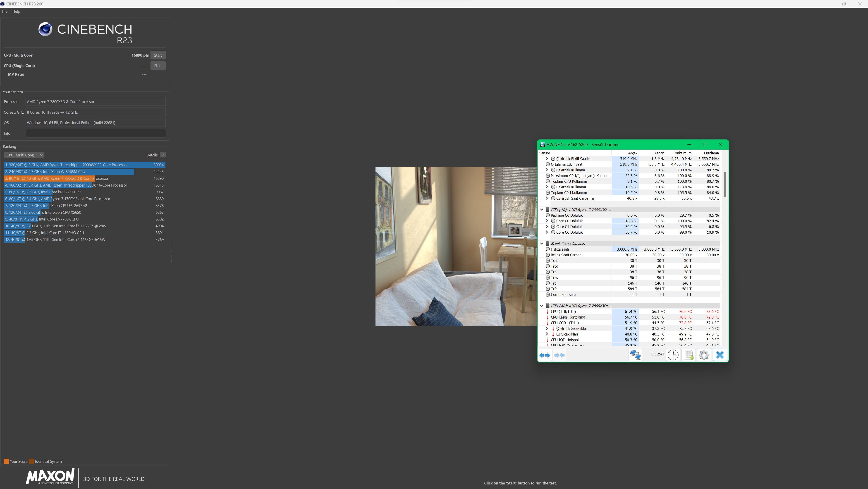
Task: Click blue X to close HWiNFO sensors
Action: tap(720, 355)
